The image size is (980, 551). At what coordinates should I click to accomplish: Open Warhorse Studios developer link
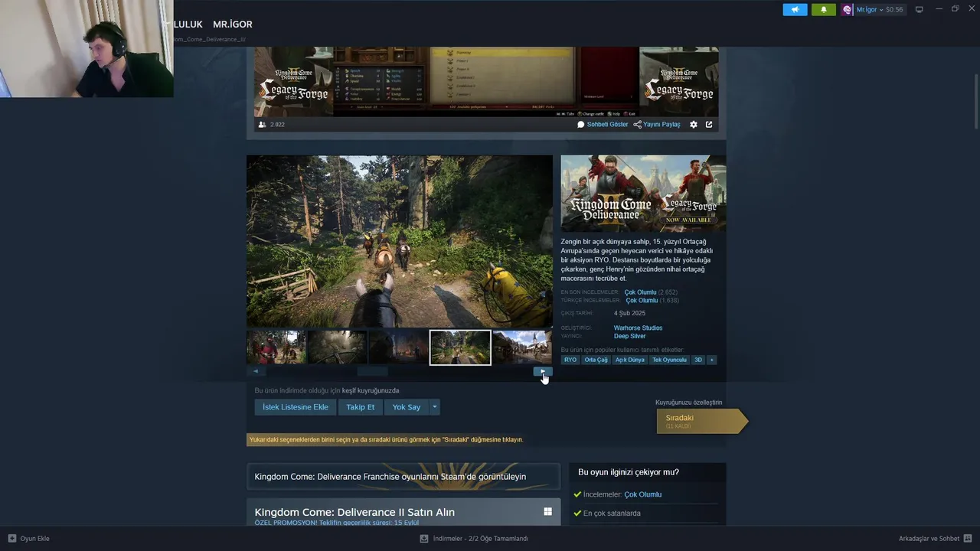coord(638,328)
